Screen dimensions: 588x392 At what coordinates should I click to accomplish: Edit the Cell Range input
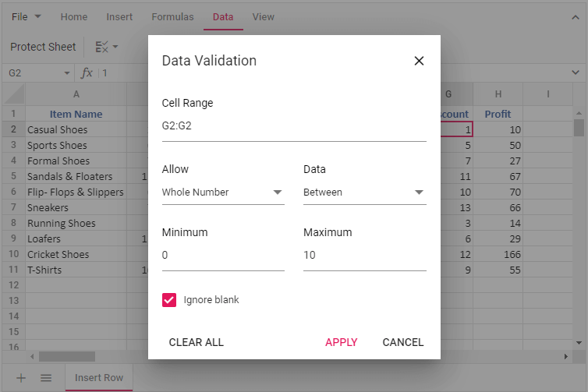(x=293, y=126)
